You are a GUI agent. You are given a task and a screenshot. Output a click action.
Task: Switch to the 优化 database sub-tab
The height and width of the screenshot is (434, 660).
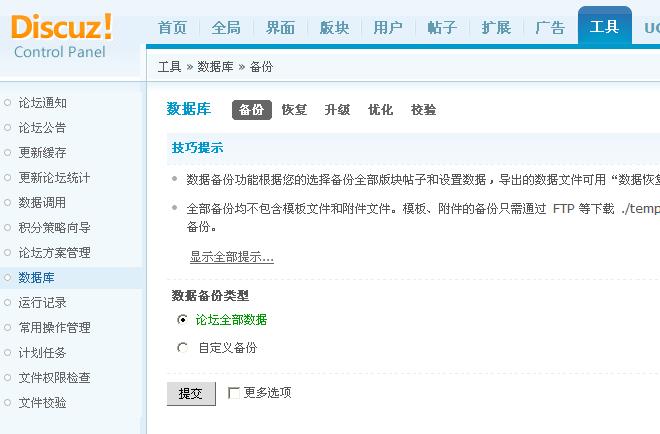(x=380, y=110)
